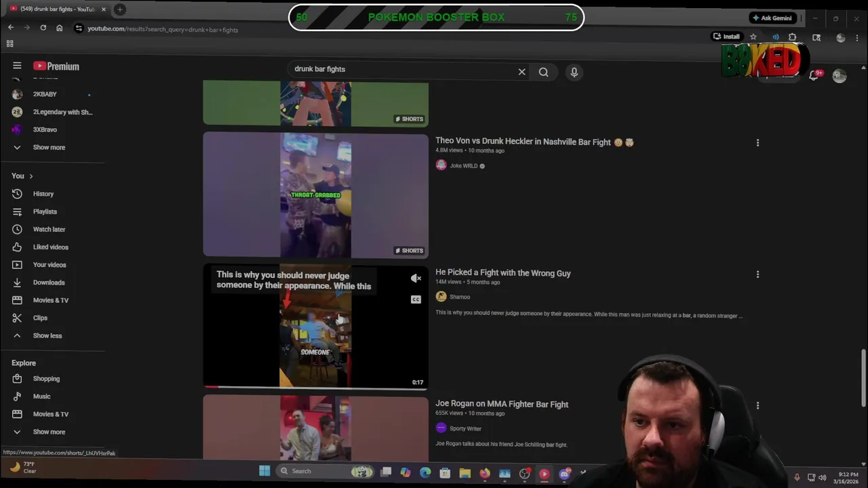Open the browser extensions puzzle icon
This screenshot has height=488, width=868.
[x=792, y=37]
